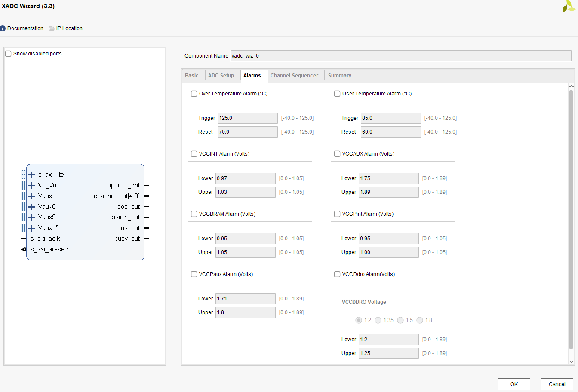Click VCCINT Lower field 0.97

click(x=246, y=178)
